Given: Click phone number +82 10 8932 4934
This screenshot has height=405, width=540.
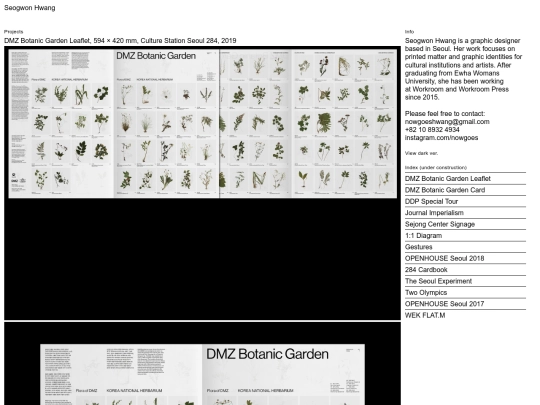Looking at the screenshot, I should [x=432, y=129].
